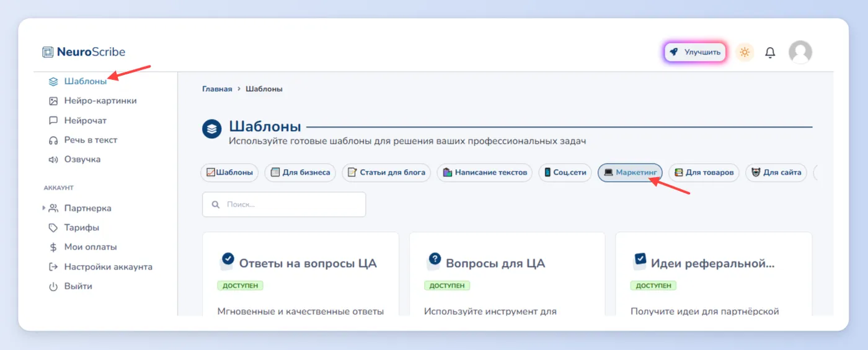
Task: Open Шаблоны in the sidebar
Action: point(85,81)
